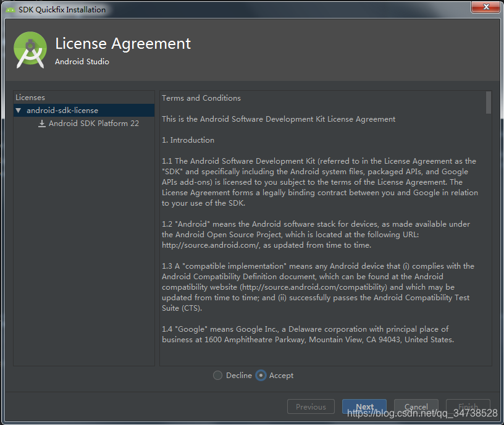Click the http://source.android.com/ URL text
The image size is (504, 425).
click(211, 245)
